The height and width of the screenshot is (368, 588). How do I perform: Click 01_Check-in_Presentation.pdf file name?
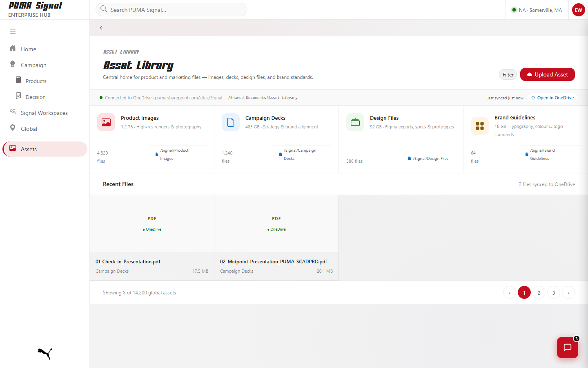click(x=128, y=262)
